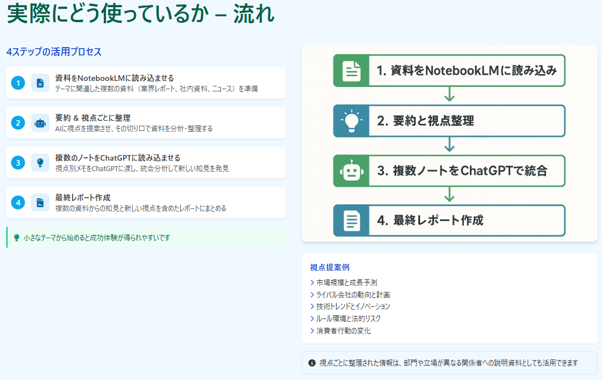
Task: Click the list item ルール環境と法的リスク
Action: (348, 319)
